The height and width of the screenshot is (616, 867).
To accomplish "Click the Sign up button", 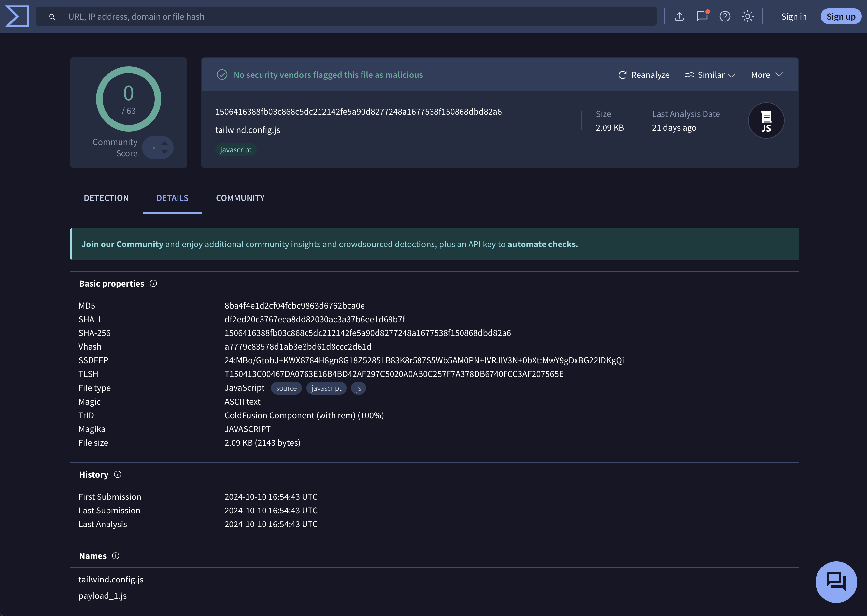I will click(x=841, y=16).
